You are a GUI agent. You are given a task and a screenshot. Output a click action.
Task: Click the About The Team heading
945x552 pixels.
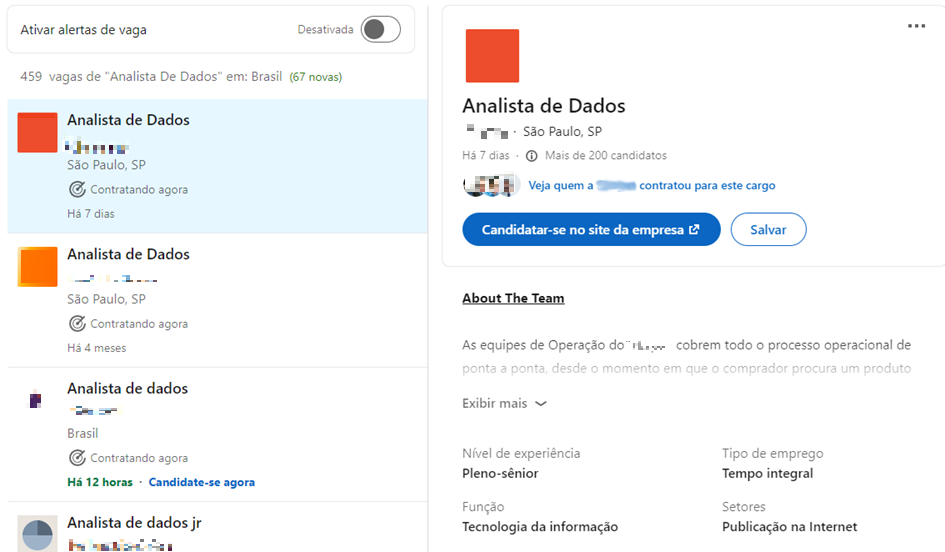(x=513, y=298)
